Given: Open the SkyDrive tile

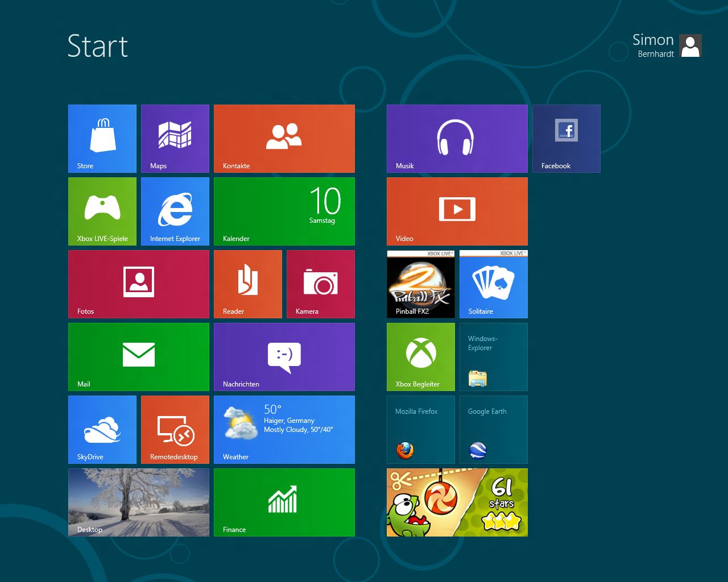Looking at the screenshot, I should (x=102, y=430).
